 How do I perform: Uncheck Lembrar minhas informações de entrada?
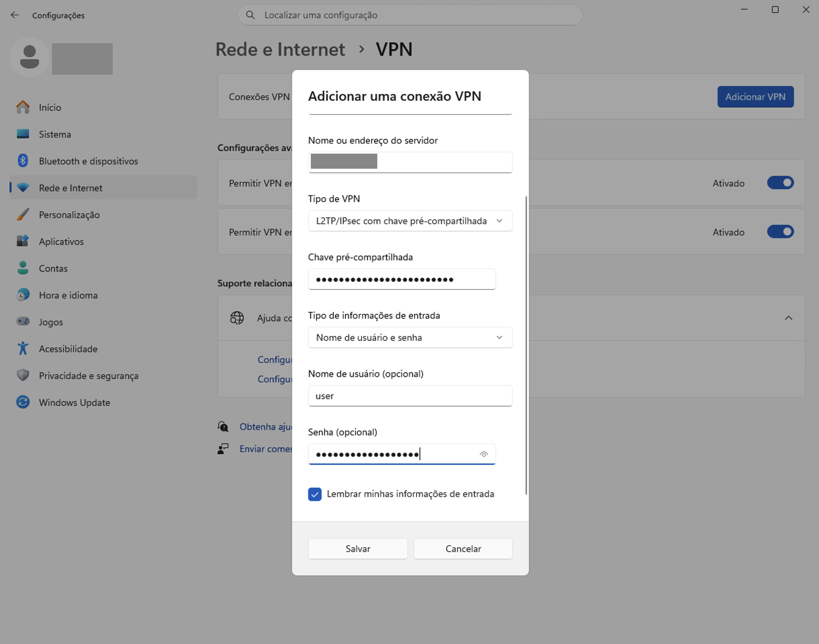pos(315,494)
